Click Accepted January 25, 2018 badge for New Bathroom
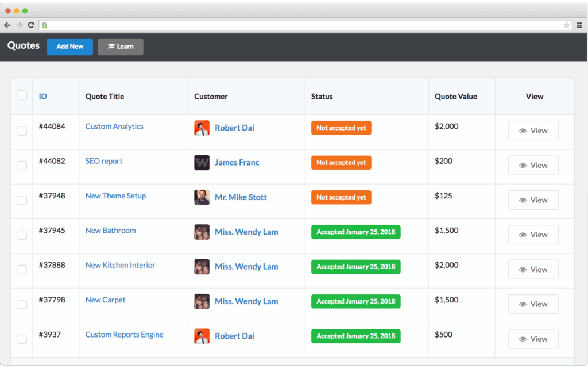The height and width of the screenshot is (368, 588). (356, 232)
